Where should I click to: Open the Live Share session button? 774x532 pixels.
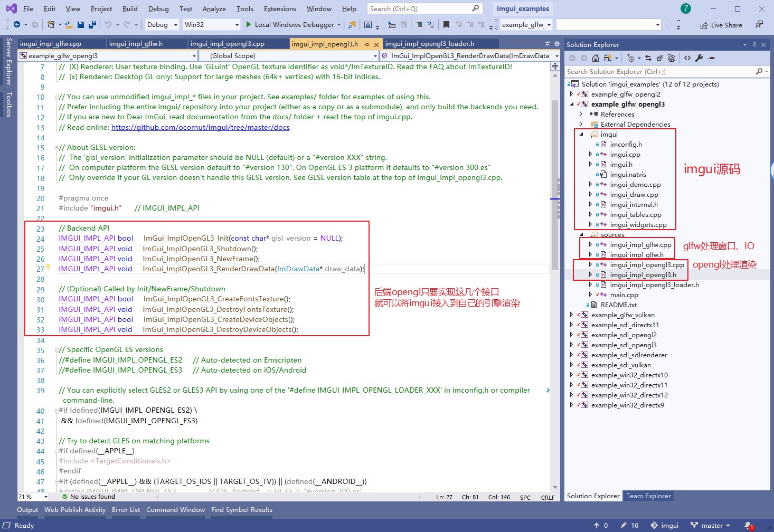coord(721,25)
